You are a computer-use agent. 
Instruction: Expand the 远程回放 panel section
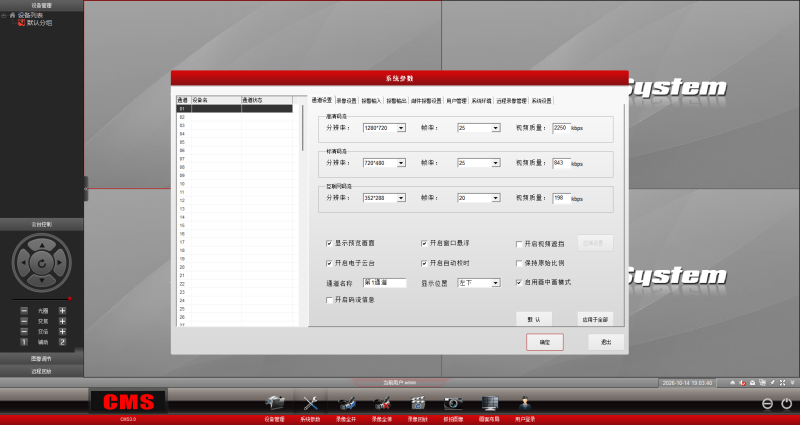coord(41,371)
